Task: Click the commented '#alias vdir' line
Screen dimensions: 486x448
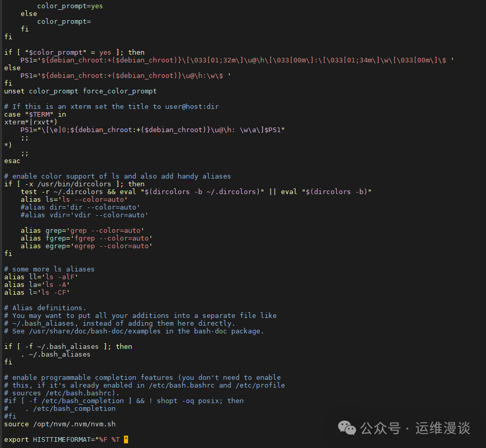Action: (x=84, y=215)
